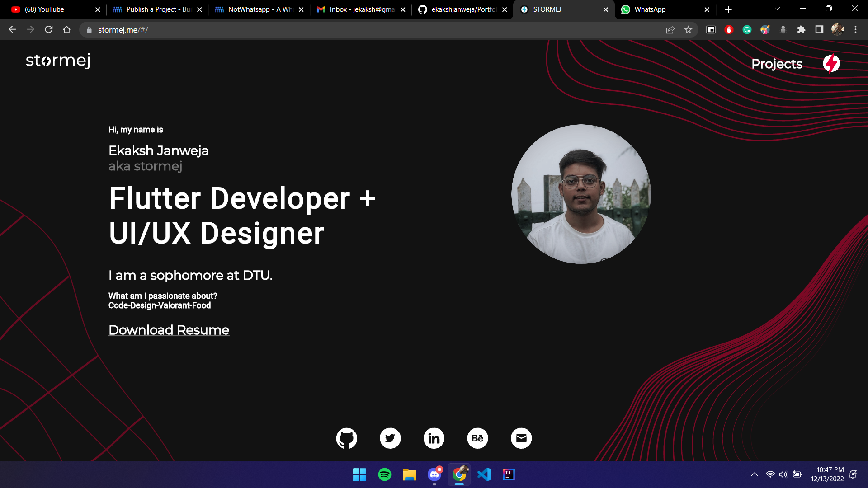Reload the stormej.me page
The image size is (868, 488).
49,29
